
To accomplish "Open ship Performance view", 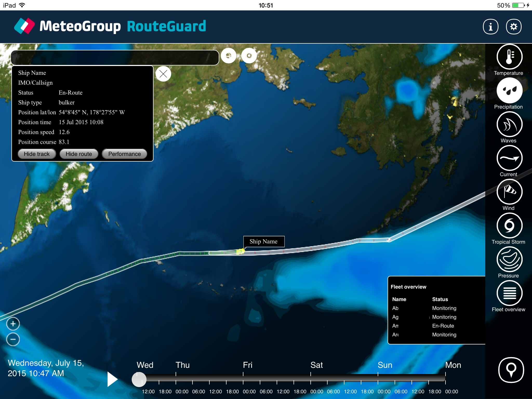I will tap(124, 154).
